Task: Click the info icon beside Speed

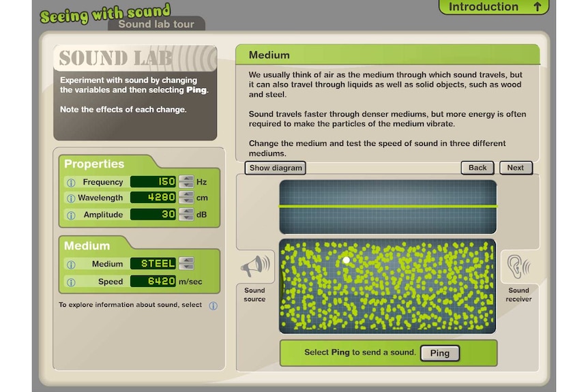Action: [x=71, y=282]
